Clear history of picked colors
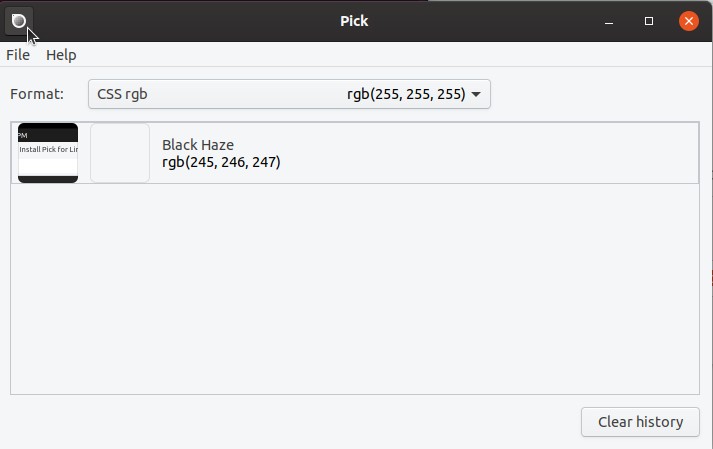 click(640, 422)
